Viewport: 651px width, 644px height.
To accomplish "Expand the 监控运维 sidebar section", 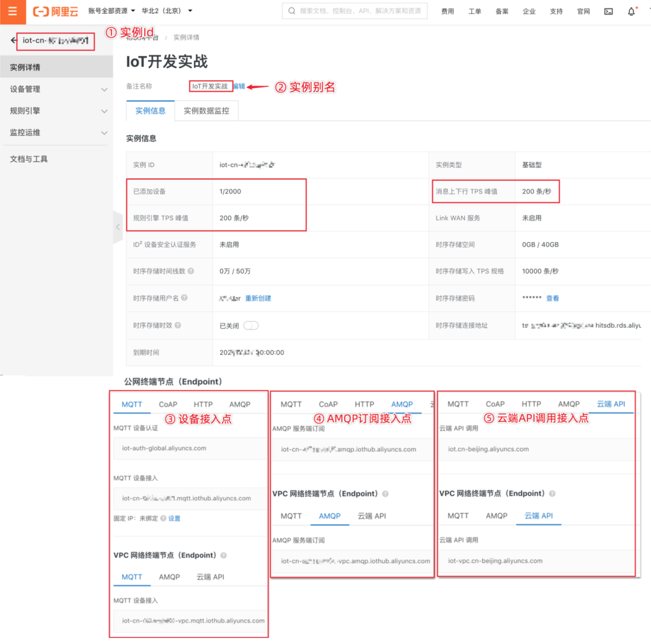I will (x=57, y=133).
